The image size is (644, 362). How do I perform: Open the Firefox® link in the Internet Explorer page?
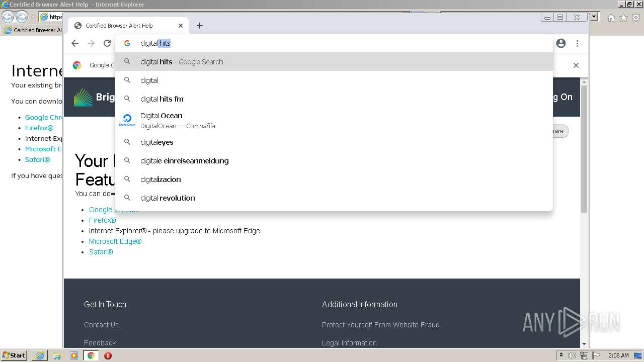coord(39,128)
